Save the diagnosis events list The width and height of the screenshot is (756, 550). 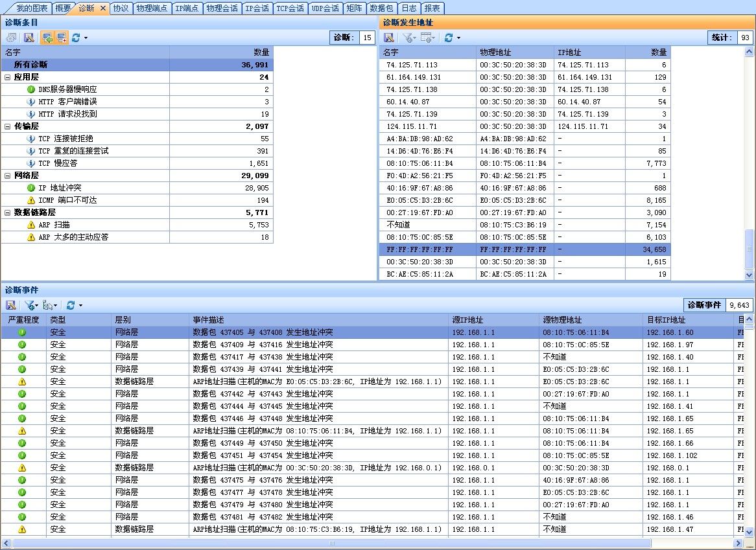pyautogui.click(x=11, y=305)
